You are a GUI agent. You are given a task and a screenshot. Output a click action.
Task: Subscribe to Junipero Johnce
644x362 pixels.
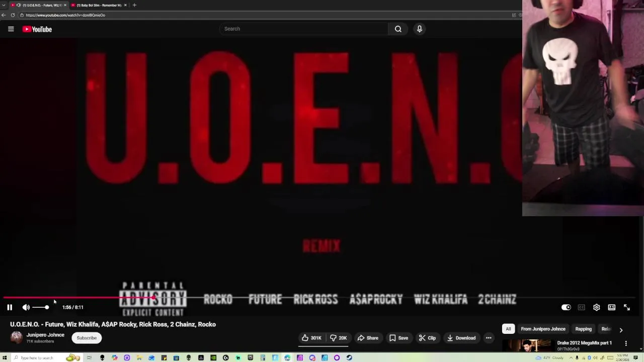(x=87, y=338)
